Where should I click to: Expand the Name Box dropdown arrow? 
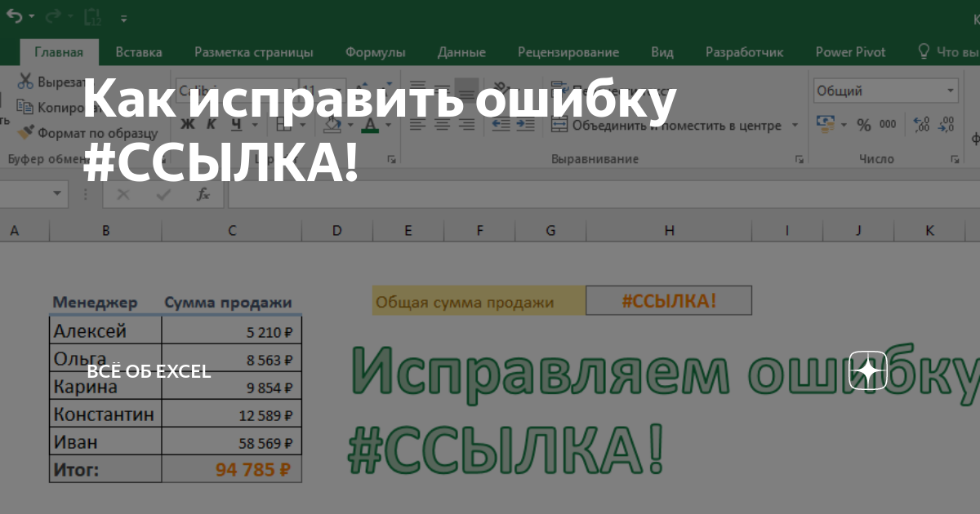pos(57,194)
